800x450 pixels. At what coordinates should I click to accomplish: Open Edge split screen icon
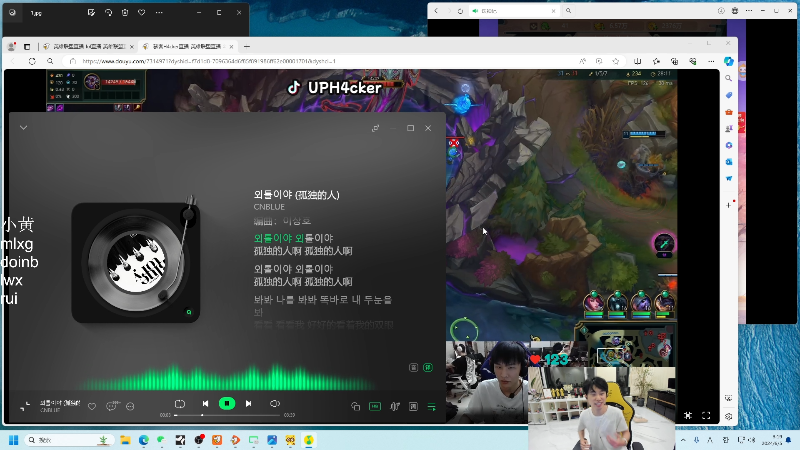[637, 61]
